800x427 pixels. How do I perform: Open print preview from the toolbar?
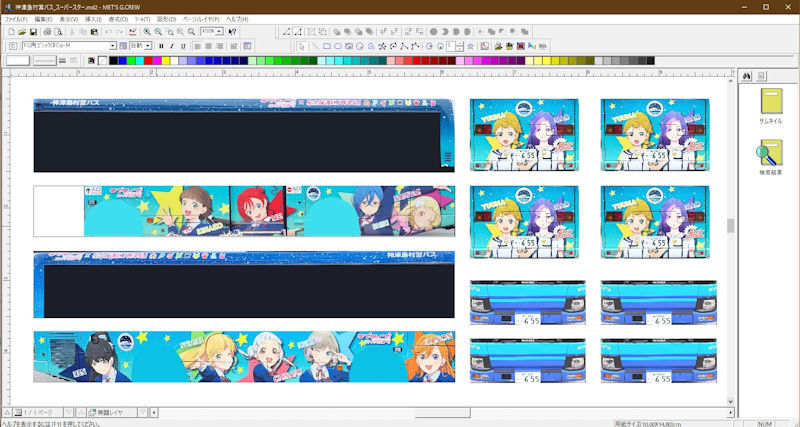click(58, 32)
